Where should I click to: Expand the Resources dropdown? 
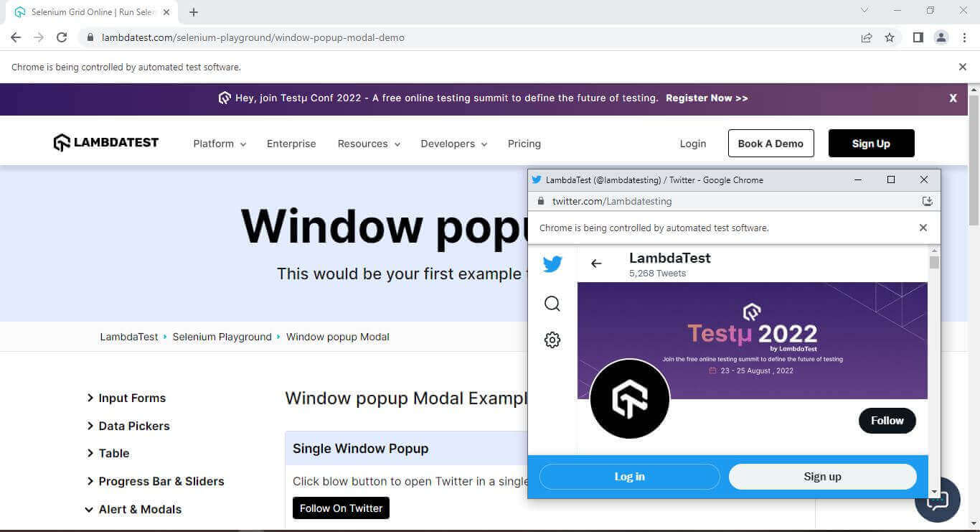[368, 144]
